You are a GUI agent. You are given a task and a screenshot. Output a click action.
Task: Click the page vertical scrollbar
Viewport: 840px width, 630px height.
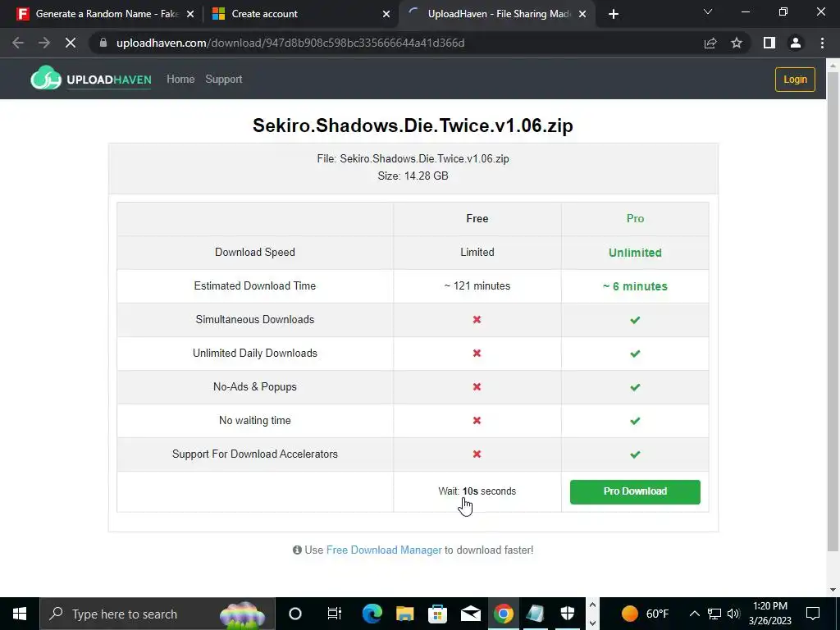[x=833, y=311]
